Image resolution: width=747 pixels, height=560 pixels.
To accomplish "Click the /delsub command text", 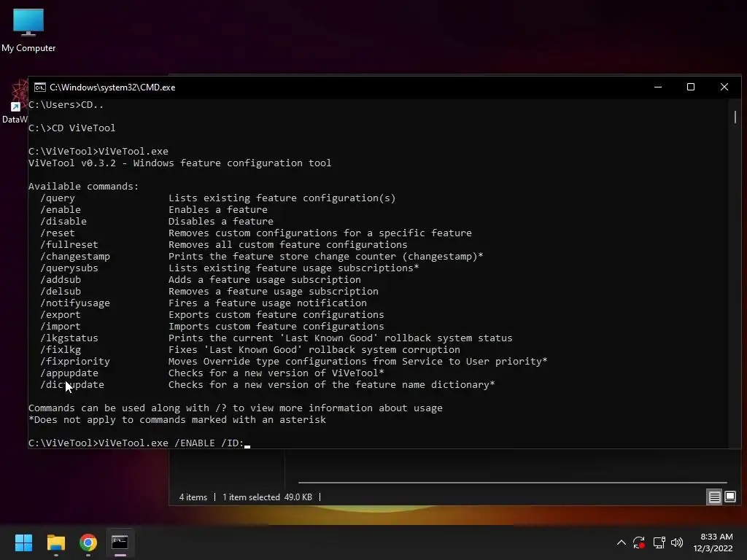I will point(61,292).
